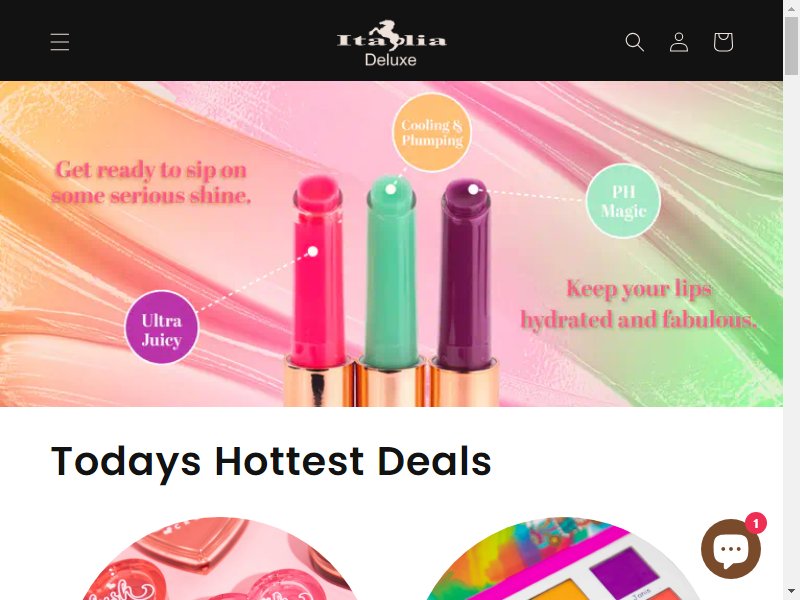The width and height of the screenshot is (800, 600).
Task: Open the hamburger navigation menu
Action: 60,42
